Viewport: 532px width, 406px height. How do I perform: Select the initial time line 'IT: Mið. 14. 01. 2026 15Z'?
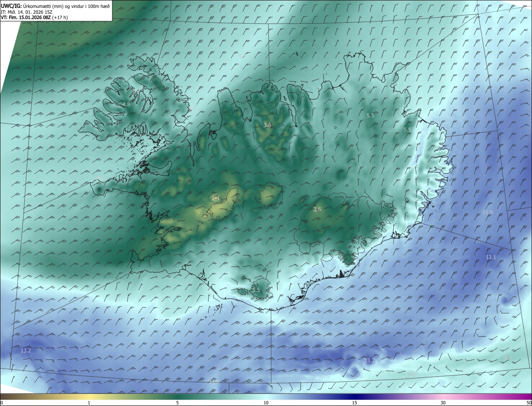point(27,12)
